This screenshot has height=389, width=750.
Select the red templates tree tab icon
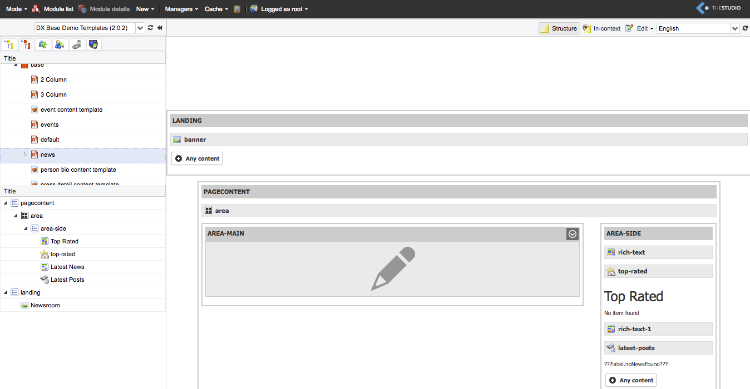[26, 44]
